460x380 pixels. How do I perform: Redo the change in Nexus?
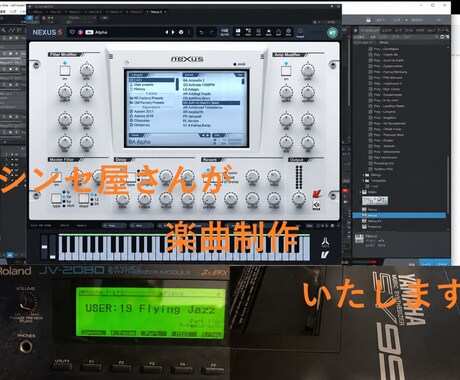coord(211,32)
